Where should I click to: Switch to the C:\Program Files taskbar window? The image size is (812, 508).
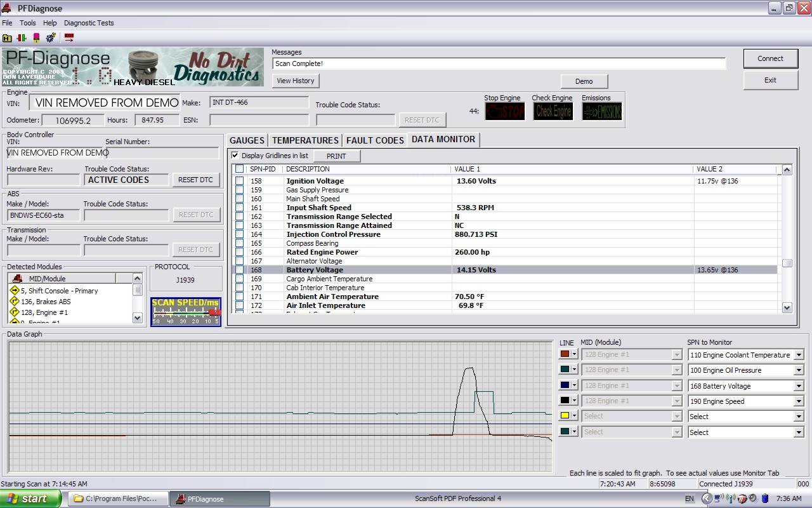point(117,498)
